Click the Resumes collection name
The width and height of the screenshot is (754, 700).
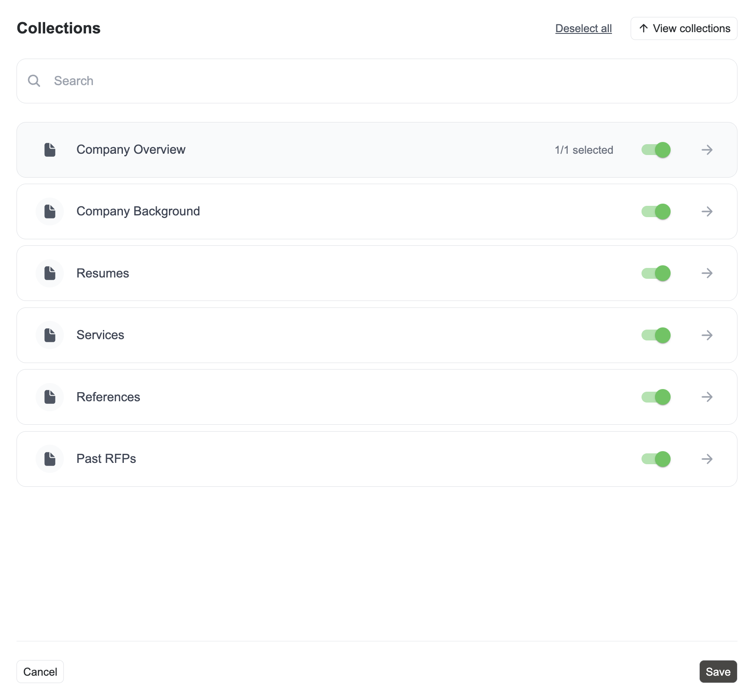[x=103, y=273]
